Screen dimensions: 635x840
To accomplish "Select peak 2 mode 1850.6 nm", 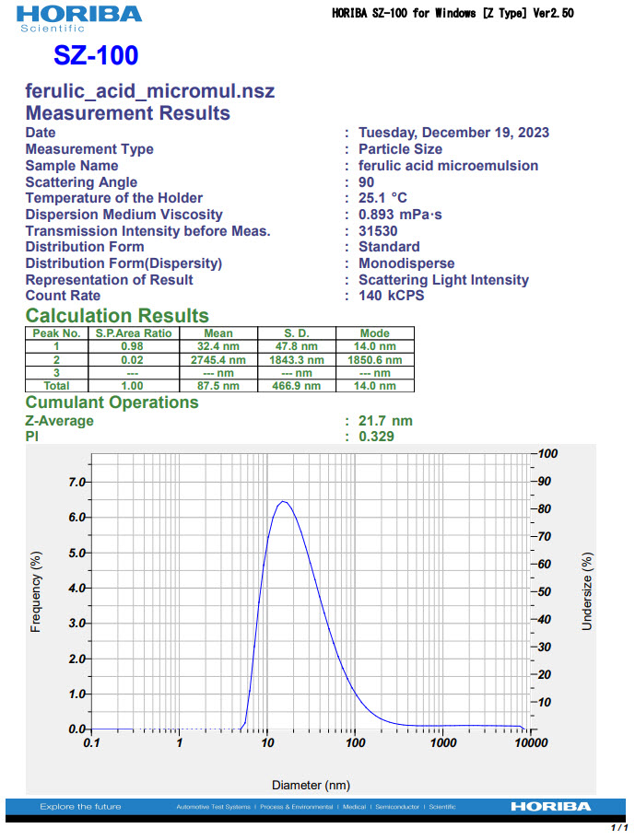I will (374, 360).
